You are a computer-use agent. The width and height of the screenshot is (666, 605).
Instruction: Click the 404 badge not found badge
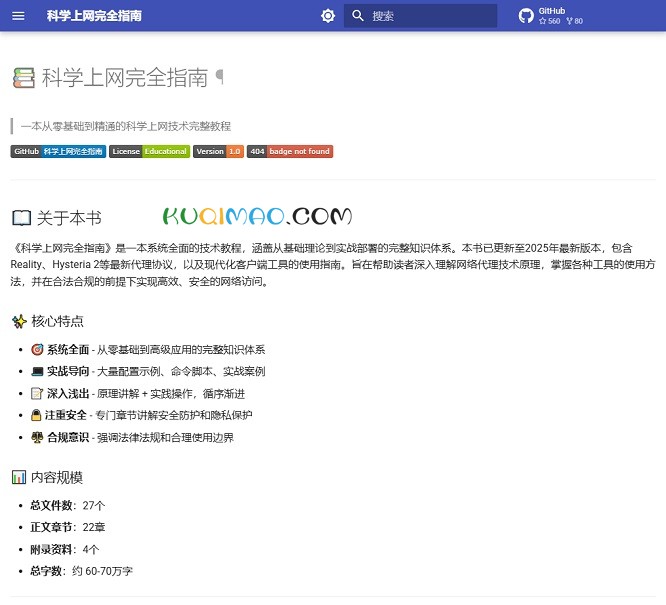[x=290, y=152]
